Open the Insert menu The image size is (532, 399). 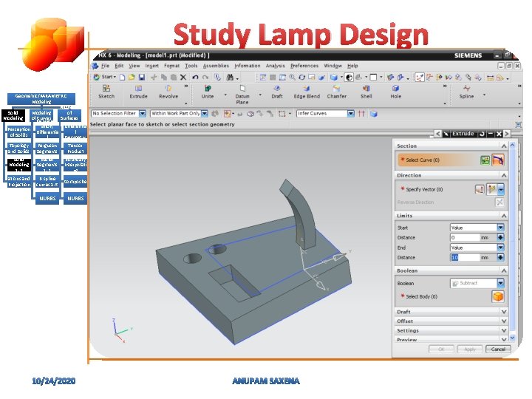coord(151,66)
